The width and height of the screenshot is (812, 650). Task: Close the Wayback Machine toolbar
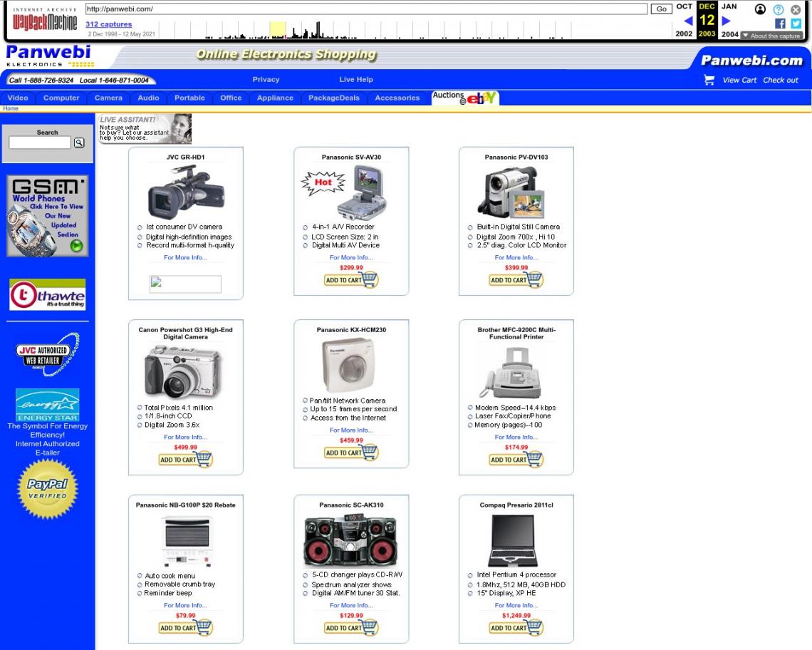pyautogui.click(x=796, y=9)
